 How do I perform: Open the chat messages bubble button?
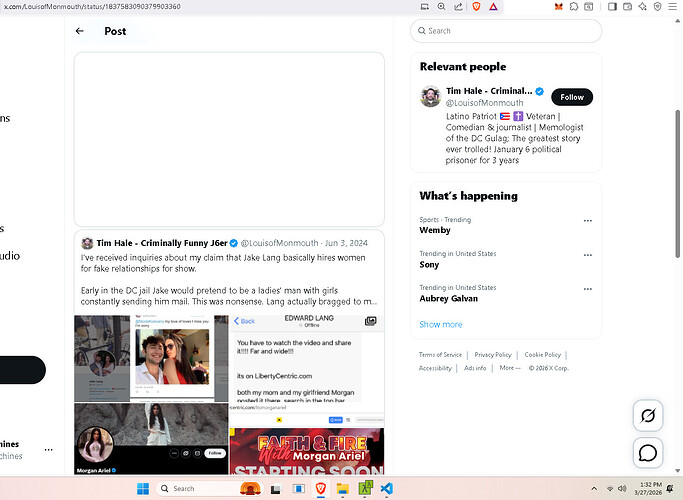pyautogui.click(x=647, y=453)
